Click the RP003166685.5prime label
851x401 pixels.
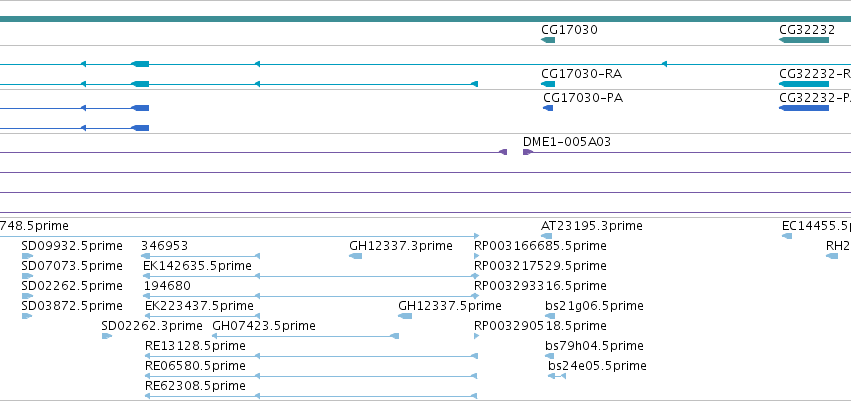coord(540,246)
